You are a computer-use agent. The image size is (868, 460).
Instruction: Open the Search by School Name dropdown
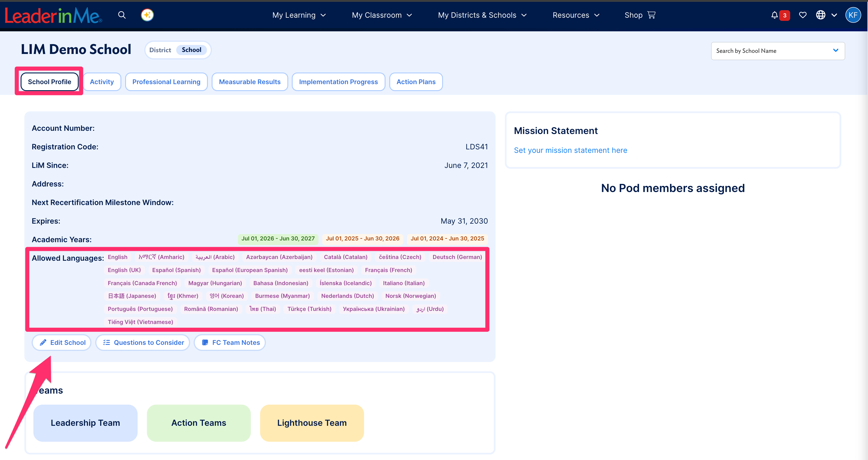pos(778,51)
